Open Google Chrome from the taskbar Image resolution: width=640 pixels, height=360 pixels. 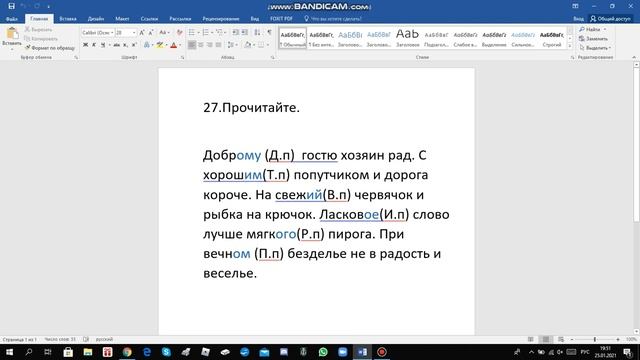click(x=127, y=352)
